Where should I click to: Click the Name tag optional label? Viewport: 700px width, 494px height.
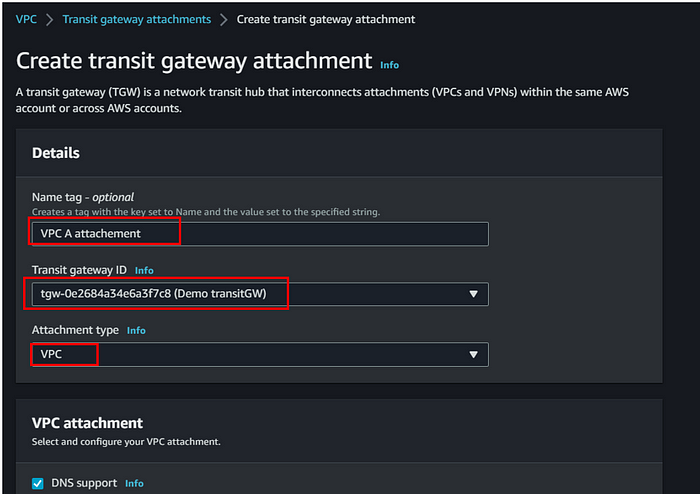tap(83, 197)
